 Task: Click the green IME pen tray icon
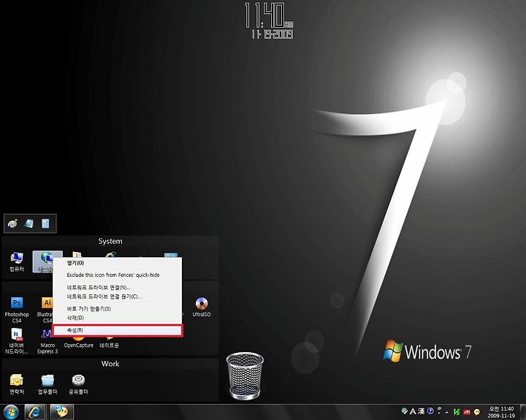[404, 411]
